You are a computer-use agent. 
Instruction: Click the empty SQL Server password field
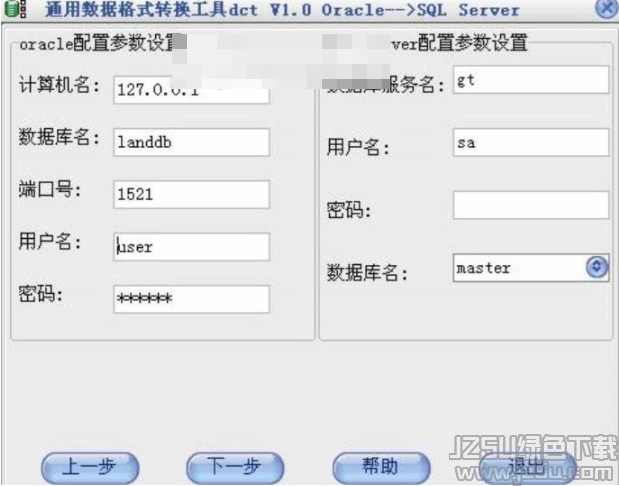click(531, 205)
